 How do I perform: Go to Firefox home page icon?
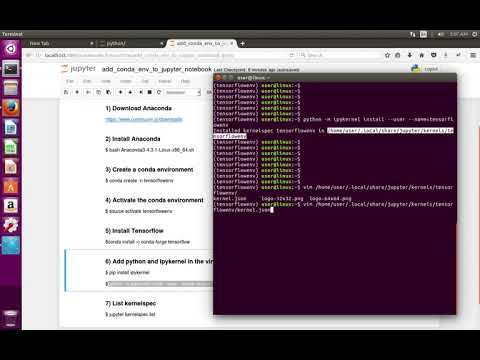(422, 55)
